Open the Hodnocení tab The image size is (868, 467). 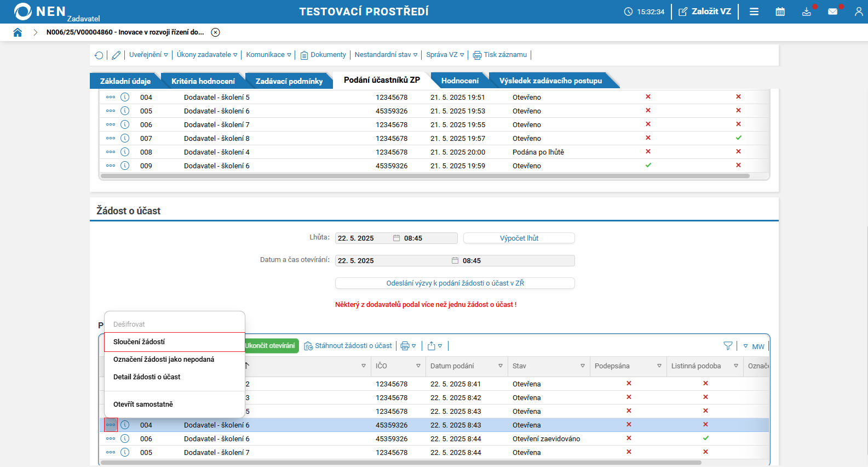click(x=460, y=81)
